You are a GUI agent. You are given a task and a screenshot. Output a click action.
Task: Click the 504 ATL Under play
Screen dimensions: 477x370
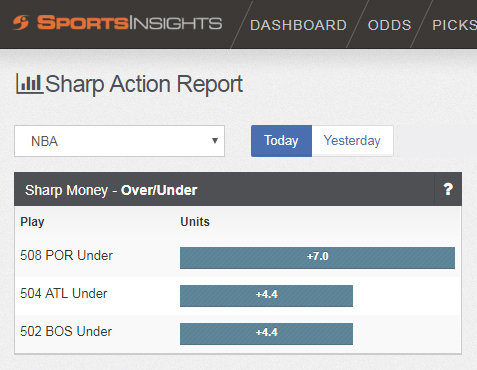tap(64, 294)
